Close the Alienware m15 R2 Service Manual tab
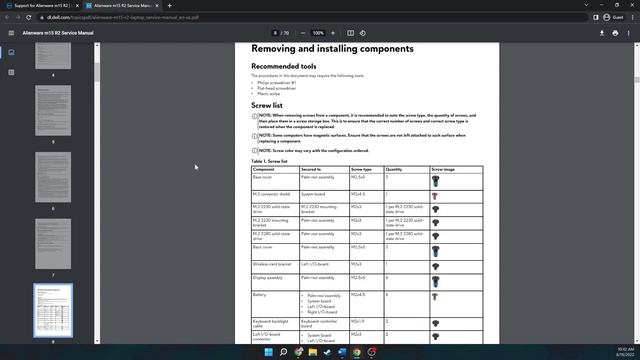The image size is (640, 360). (x=157, y=6)
